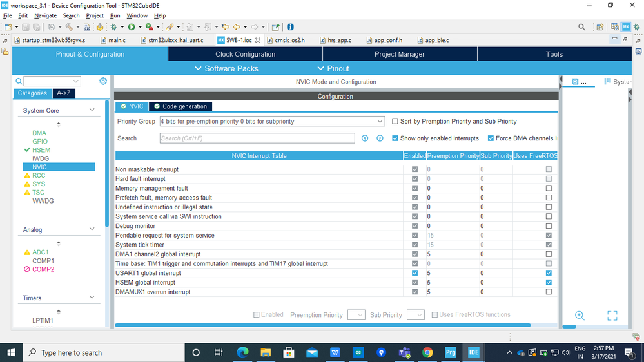Click the next search result arrow

(380, 138)
